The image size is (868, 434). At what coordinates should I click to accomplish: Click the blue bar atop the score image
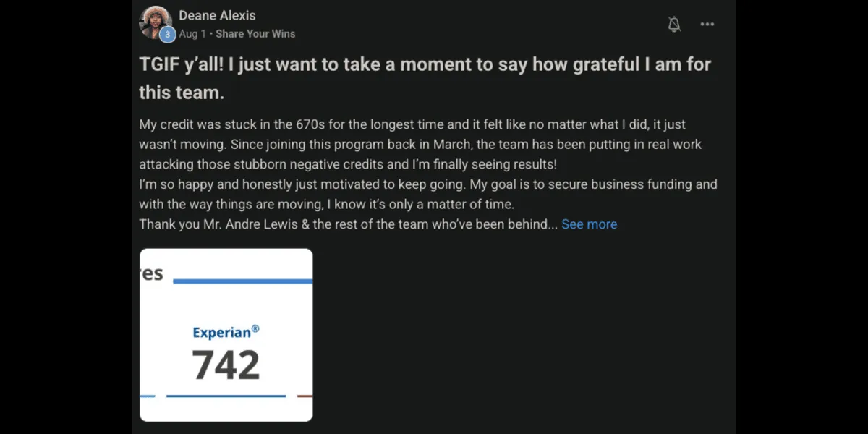[x=242, y=281]
